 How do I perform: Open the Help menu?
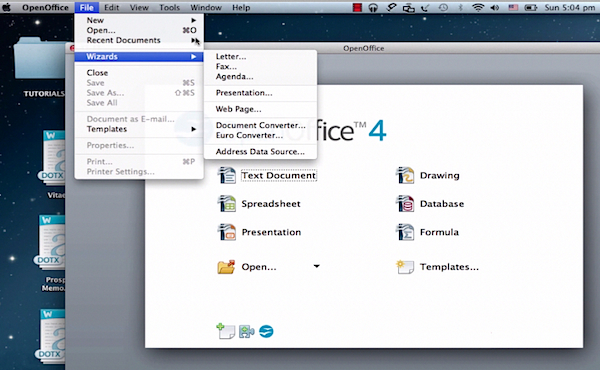[x=241, y=7]
